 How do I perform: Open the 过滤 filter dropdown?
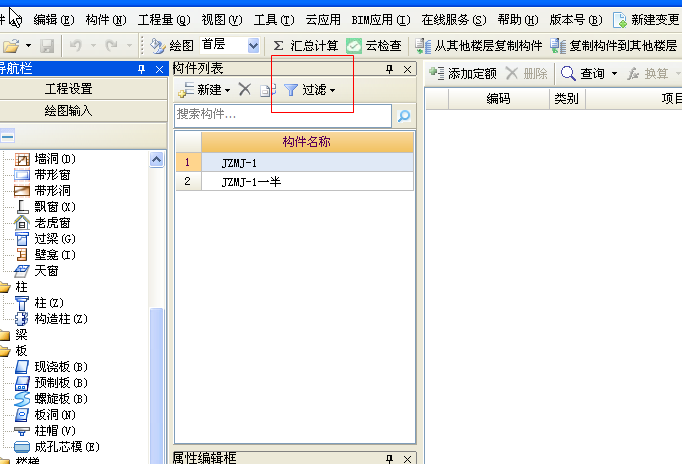[310, 90]
